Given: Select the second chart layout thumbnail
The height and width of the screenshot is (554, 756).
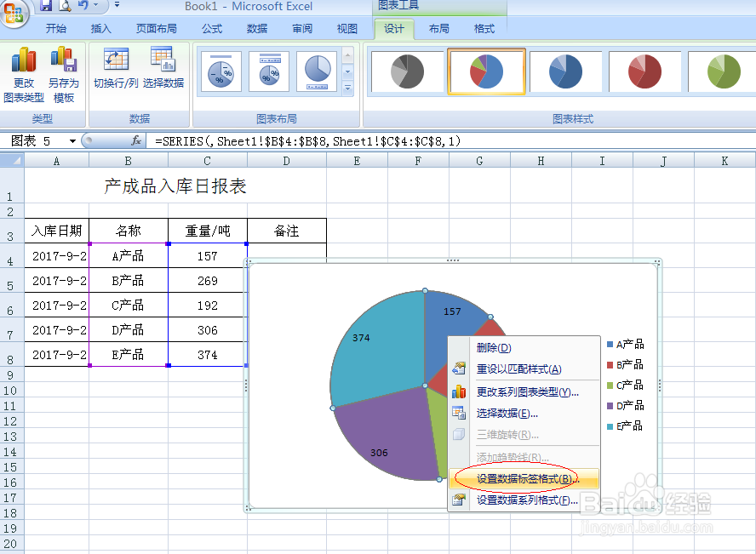Looking at the screenshot, I should 269,71.
